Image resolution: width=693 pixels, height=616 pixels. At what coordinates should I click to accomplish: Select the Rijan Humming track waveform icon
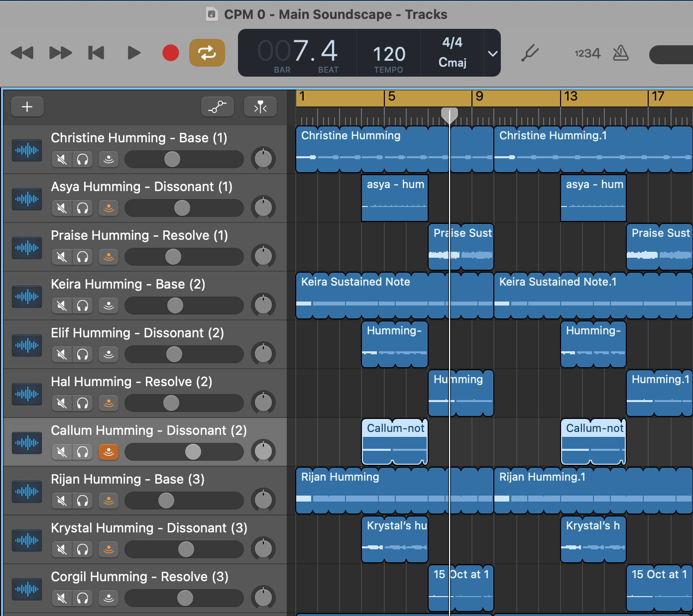(27, 491)
